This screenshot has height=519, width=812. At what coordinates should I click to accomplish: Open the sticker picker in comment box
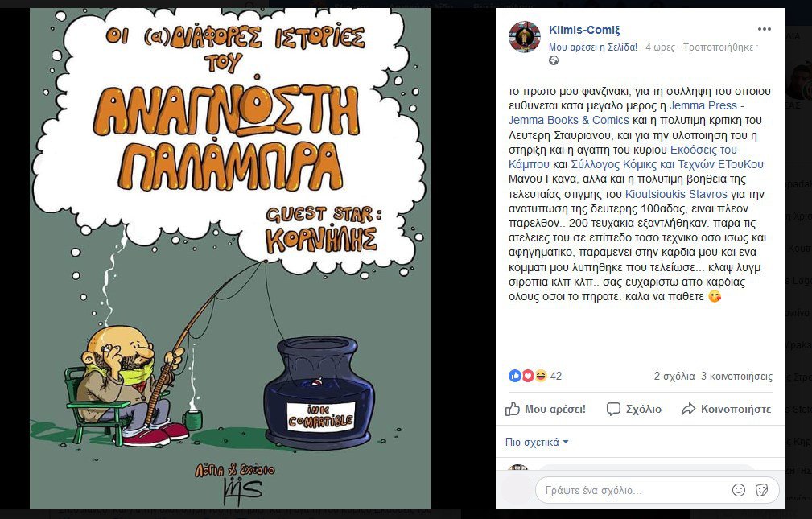tap(762, 490)
